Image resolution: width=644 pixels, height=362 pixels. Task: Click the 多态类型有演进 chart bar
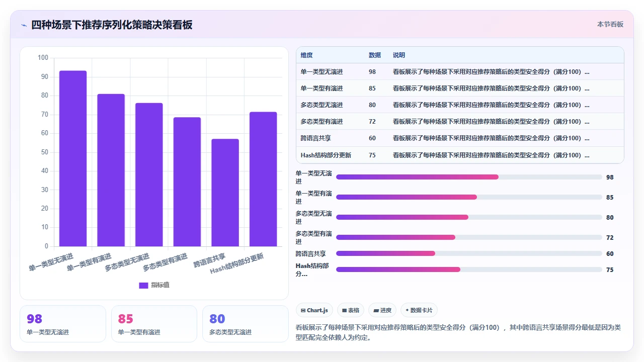(187, 182)
